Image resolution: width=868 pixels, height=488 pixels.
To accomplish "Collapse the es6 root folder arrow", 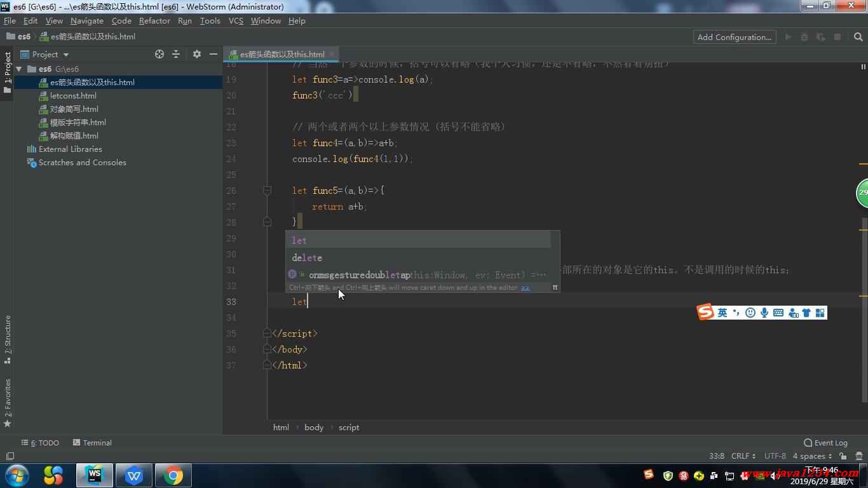I will (x=19, y=69).
